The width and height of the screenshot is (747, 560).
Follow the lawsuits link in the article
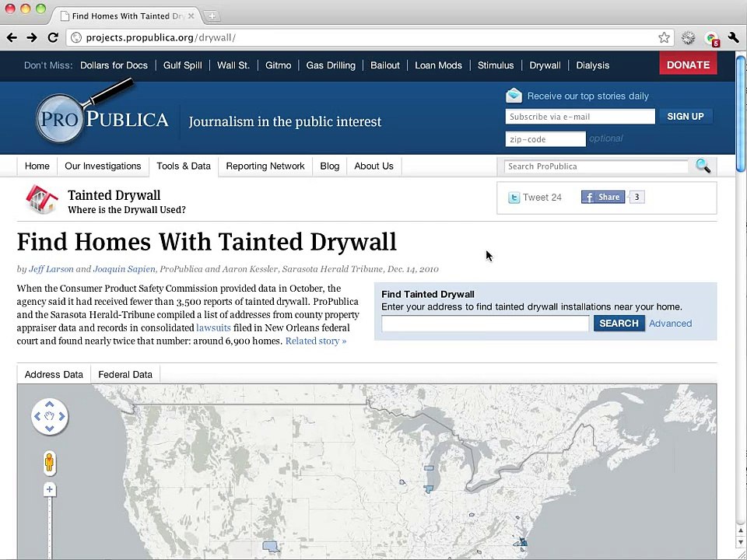213,327
